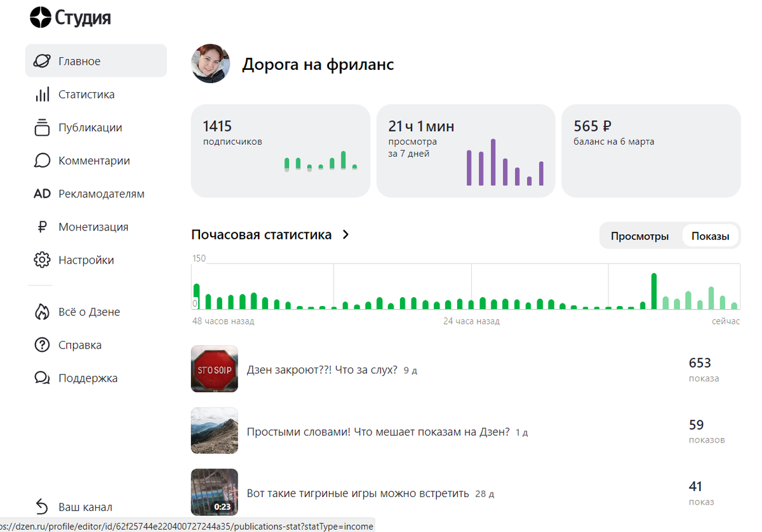
Task: Open article Дзен закроют??! Что за слух?
Action: pyautogui.click(x=322, y=369)
